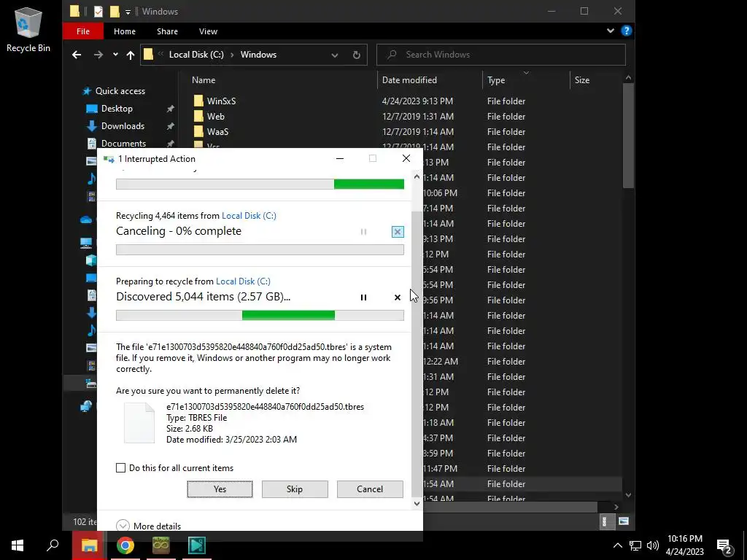Click the pin icon next to Desktop
Viewport: 747px width, 560px height.
tap(170, 109)
